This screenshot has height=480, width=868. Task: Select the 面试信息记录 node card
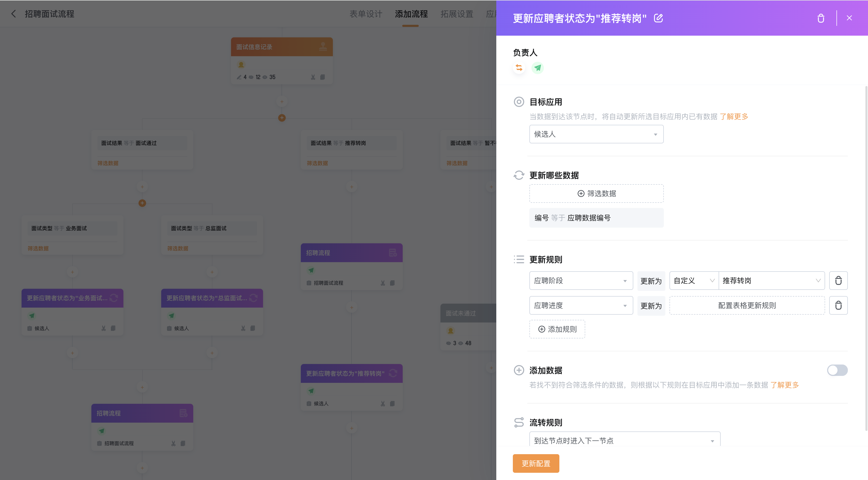(x=282, y=61)
